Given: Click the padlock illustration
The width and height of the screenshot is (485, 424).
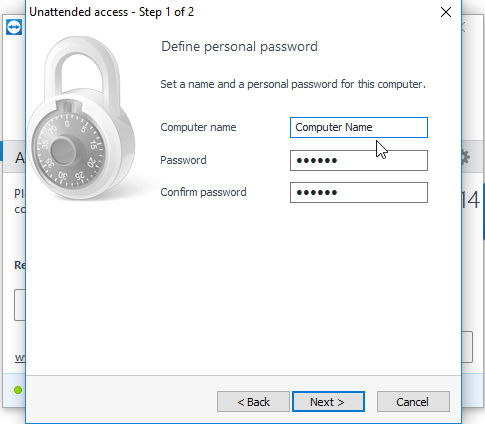Looking at the screenshot, I should click(x=81, y=118).
